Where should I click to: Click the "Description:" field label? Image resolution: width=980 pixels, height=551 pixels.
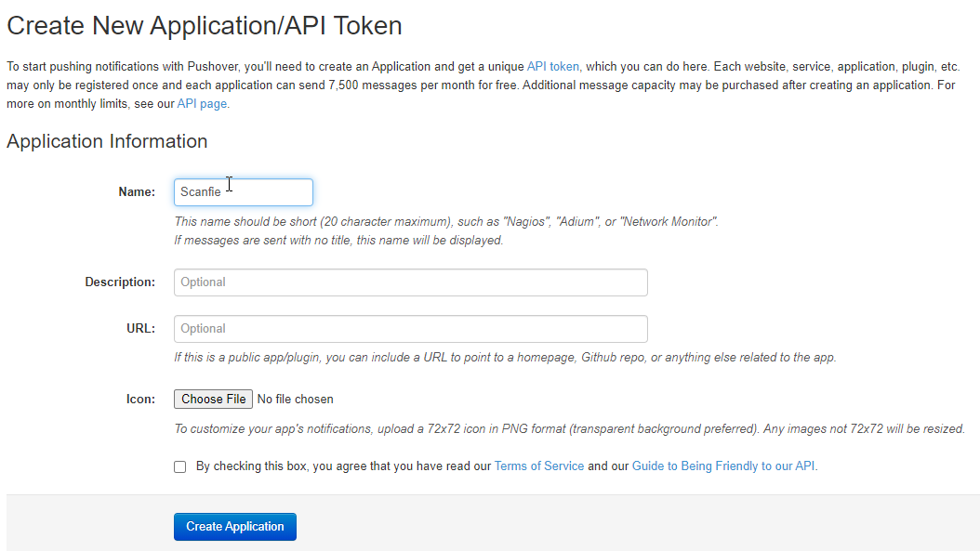coord(120,282)
